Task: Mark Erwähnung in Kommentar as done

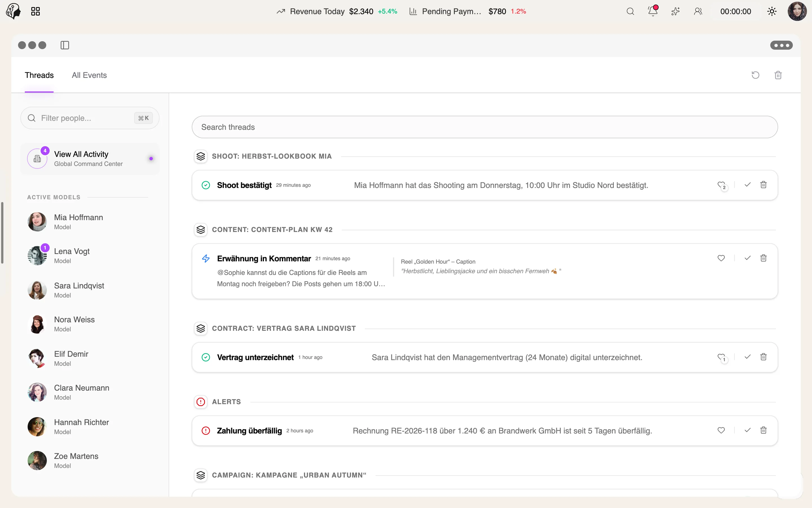Action: pos(747,258)
